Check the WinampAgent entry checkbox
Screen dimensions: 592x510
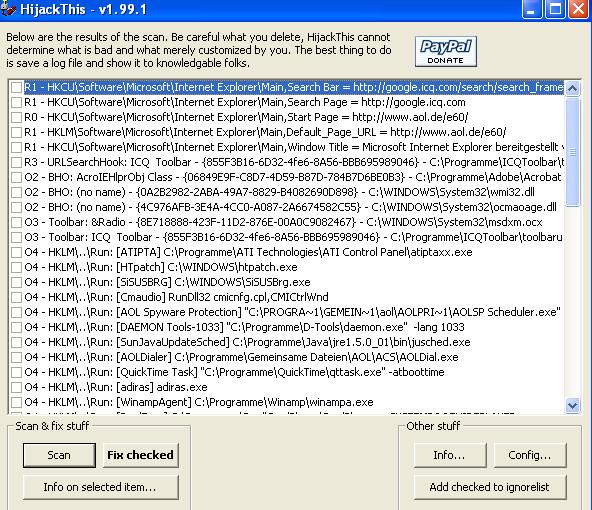[x=16, y=402]
